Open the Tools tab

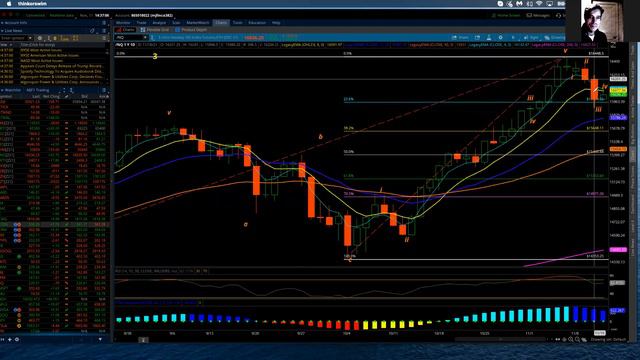pyautogui.click(x=237, y=23)
